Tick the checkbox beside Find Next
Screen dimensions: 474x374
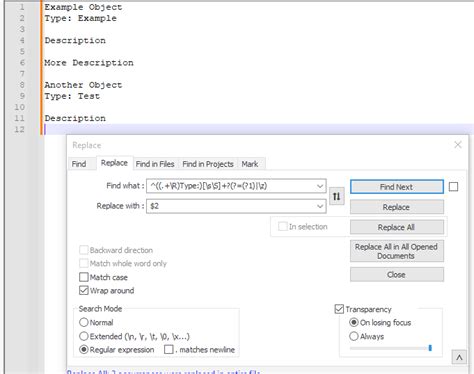coord(453,187)
